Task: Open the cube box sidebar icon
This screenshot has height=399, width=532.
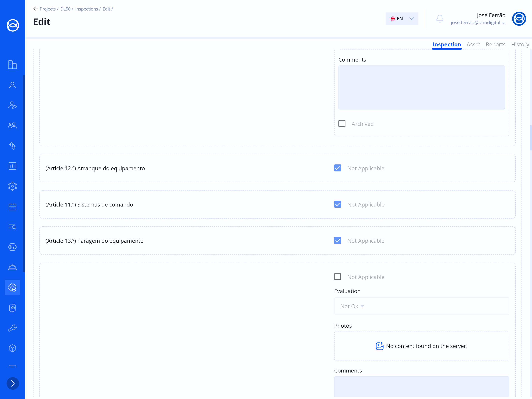Action: (12, 348)
